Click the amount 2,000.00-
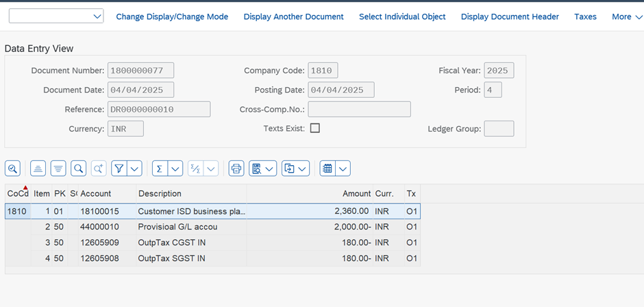The image size is (644, 307). coord(310,227)
